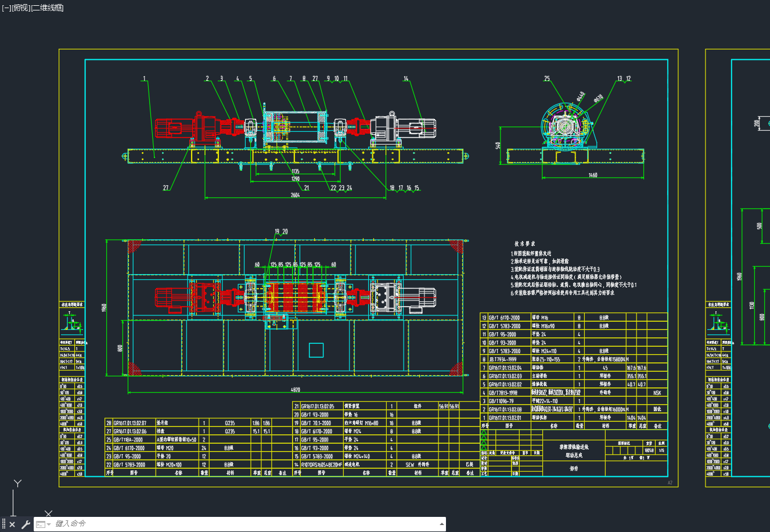
Task: Close the command line window
Action: [x=12, y=524]
